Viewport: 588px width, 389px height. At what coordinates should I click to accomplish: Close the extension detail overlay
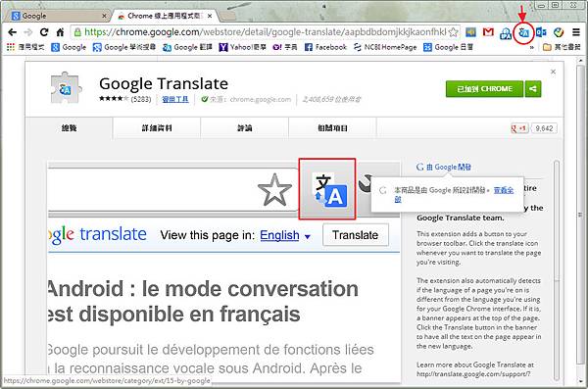(x=553, y=72)
